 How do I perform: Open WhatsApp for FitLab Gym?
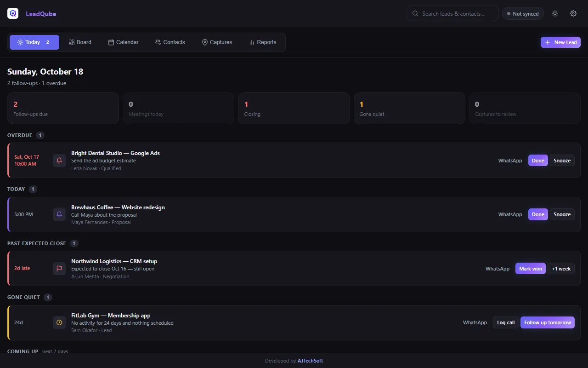coord(475,322)
